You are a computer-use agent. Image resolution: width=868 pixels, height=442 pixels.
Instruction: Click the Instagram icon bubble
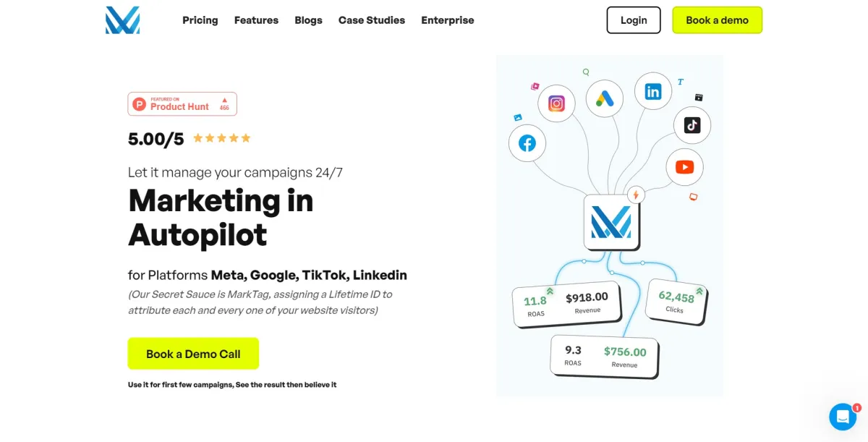coord(556,103)
